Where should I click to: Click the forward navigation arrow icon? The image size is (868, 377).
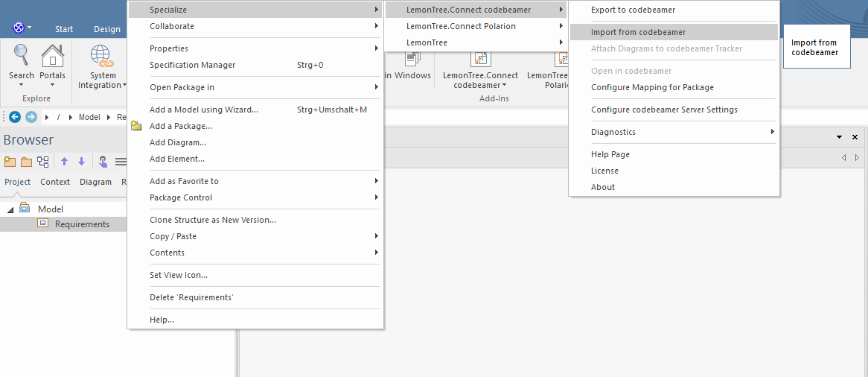pos(31,117)
